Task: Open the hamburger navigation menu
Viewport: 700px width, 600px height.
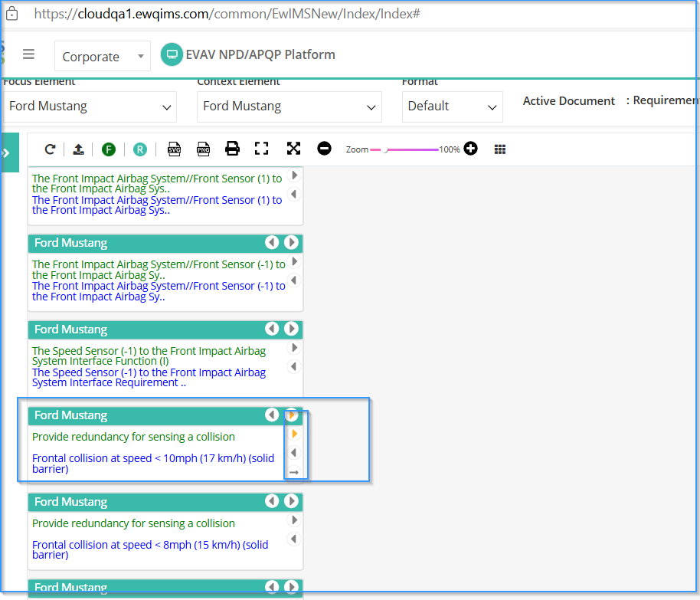Action: (28, 54)
